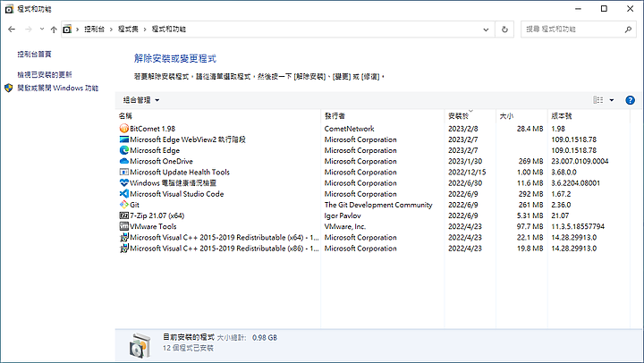The width and height of the screenshot is (644, 363).
Task: Open the recent locations dropdown arrow
Action: click(x=42, y=30)
